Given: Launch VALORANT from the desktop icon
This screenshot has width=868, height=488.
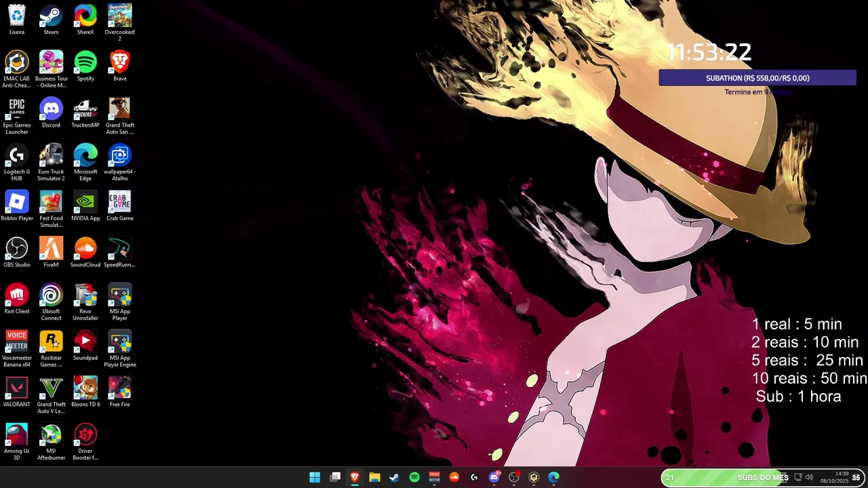Looking at the screenshot, I should (x=17, y=393).
